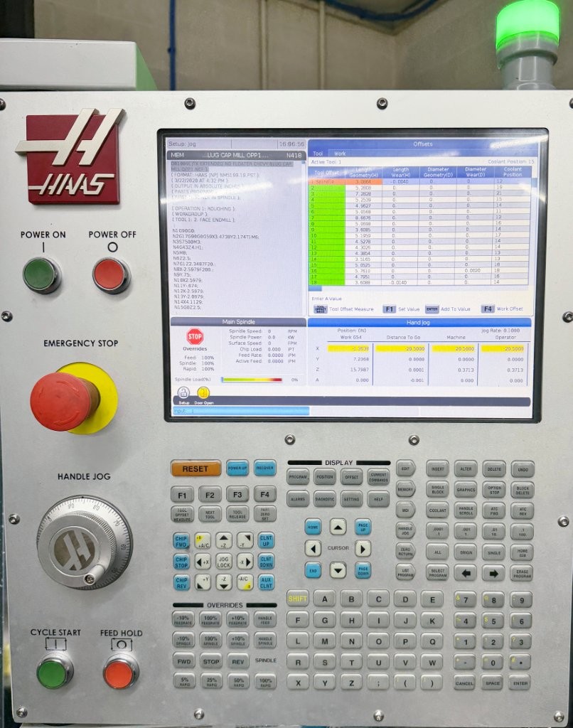Viewport: 573px width, 728px height.
Task: Open the LIST PROGRAM key
Action: [406, 572]
